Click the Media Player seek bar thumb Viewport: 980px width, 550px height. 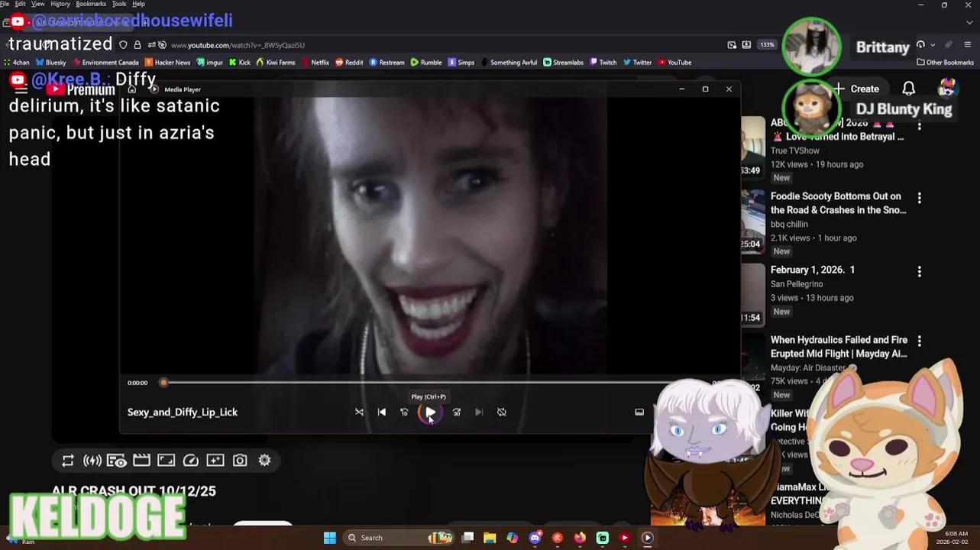pyautogui.click(x=163, y=382)
